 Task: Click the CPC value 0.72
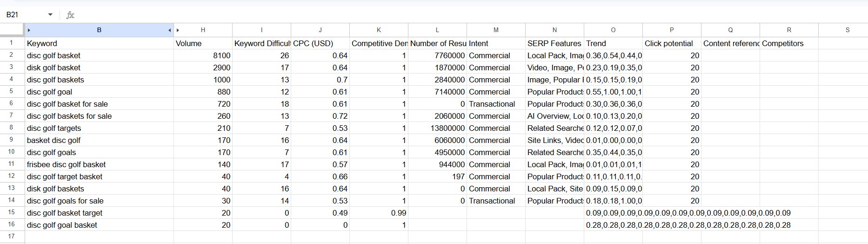pyautogui.click(x=320, y=116)
